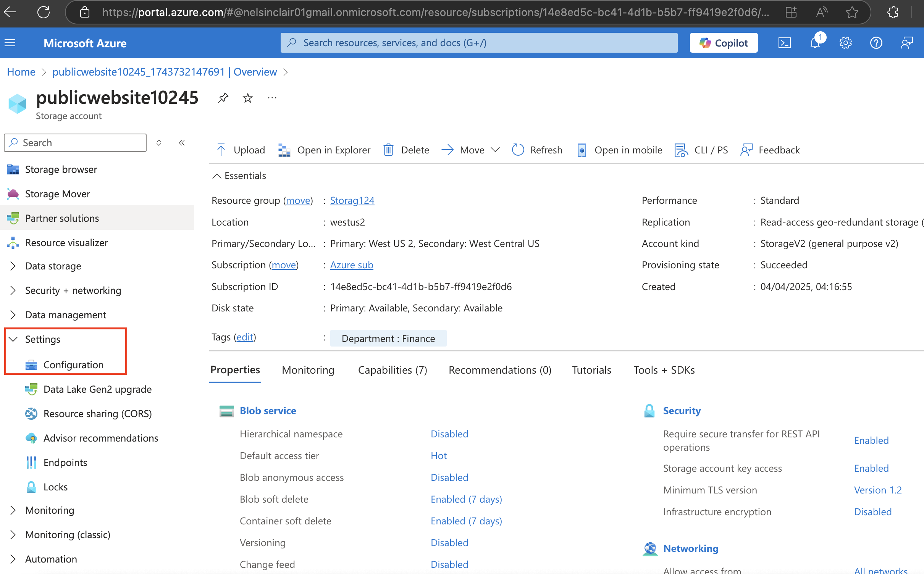The height and width of the screenshot is (574, 924).
Task: Open Storag124 resource group link
Action: pyautogui.click(x=352, y=200)
